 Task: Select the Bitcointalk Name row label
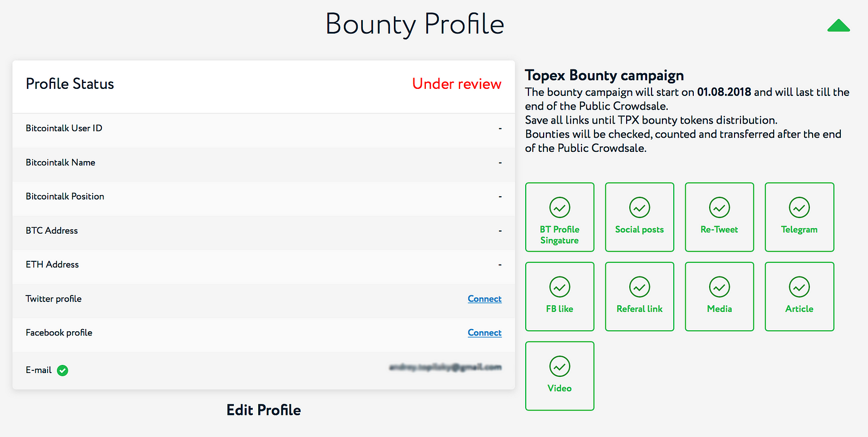click(x=60, y=162)
